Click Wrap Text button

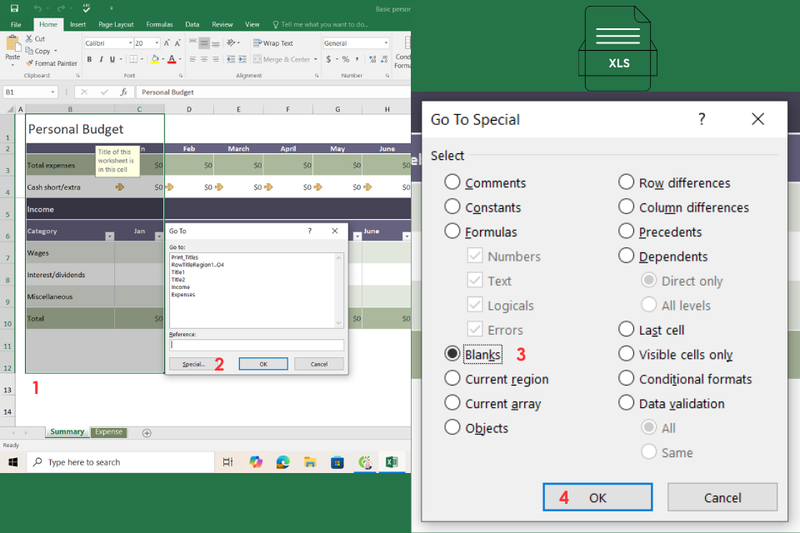(273, 43)
